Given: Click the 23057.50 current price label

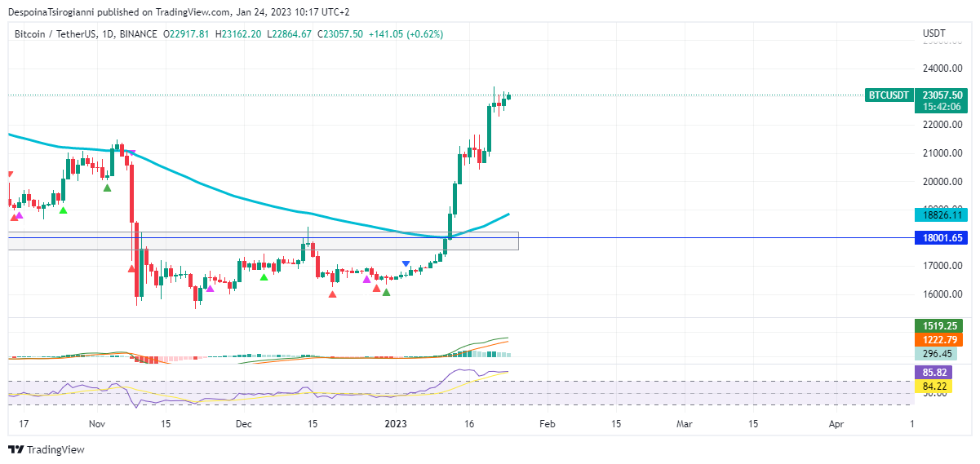Looking at the screenshot, I should (x=940, y=95).
